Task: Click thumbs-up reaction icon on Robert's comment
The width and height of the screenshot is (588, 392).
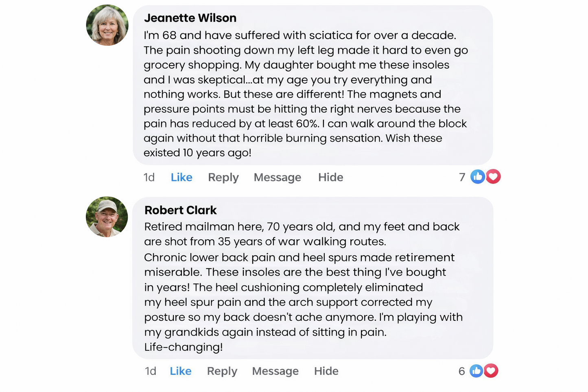Action: coord(476,371)
